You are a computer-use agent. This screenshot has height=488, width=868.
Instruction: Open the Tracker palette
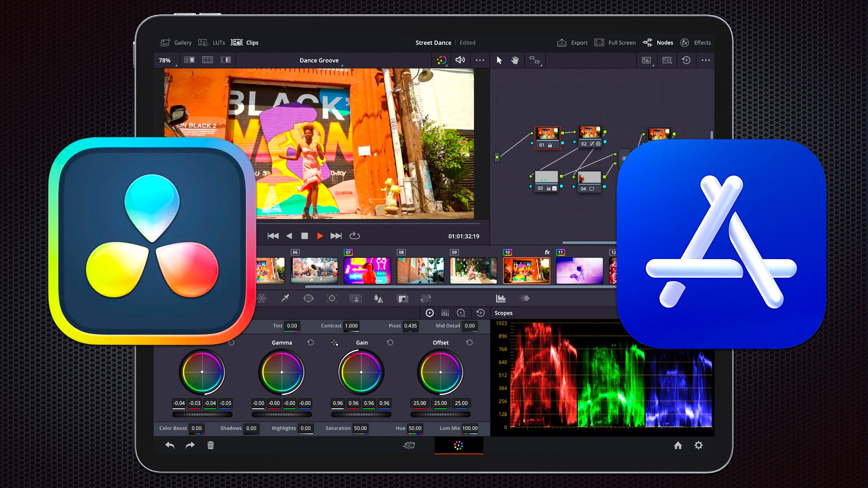tap(332, 298)
